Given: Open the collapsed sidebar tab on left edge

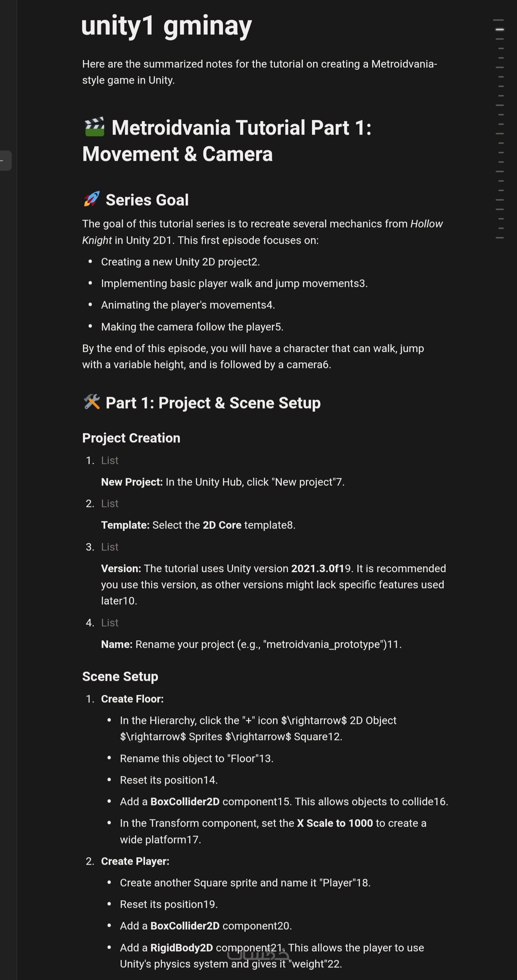Looking at the screenshot, I should (x=5, y=161).
